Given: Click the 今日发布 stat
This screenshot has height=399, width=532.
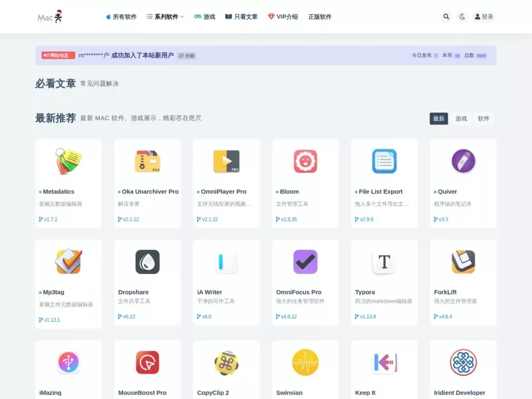Looking at the screenshot, I should point(425,55).
